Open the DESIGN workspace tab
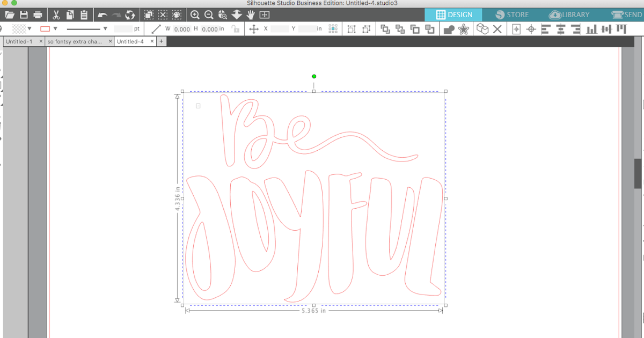This screenshot has height=338, width=644. point(453,15)
